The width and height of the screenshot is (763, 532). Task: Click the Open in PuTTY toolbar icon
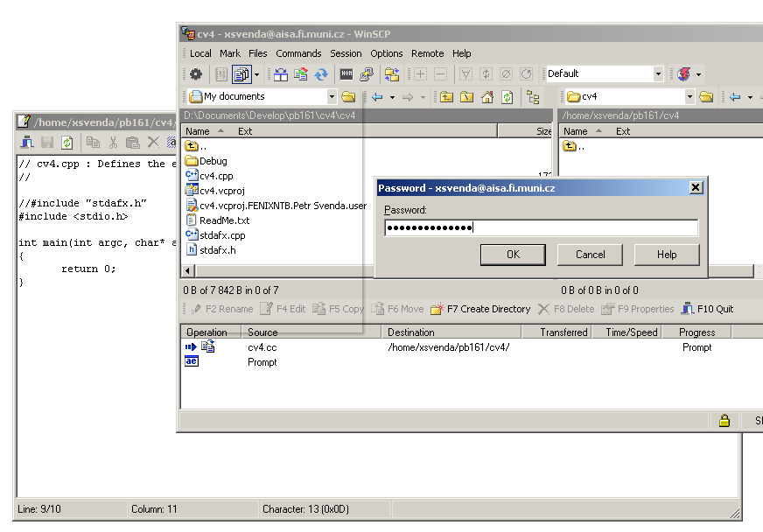pyautogui.click(x=367, y=74)
